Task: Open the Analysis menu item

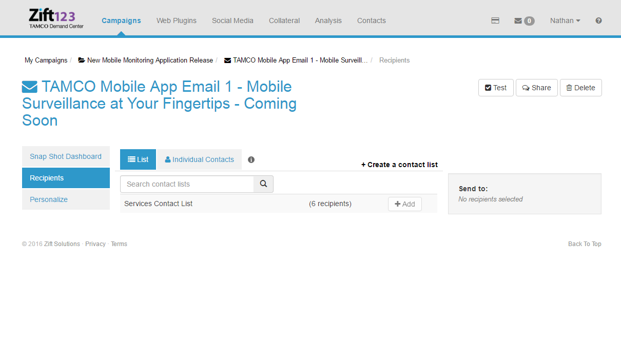Action: tap(328, 21)
